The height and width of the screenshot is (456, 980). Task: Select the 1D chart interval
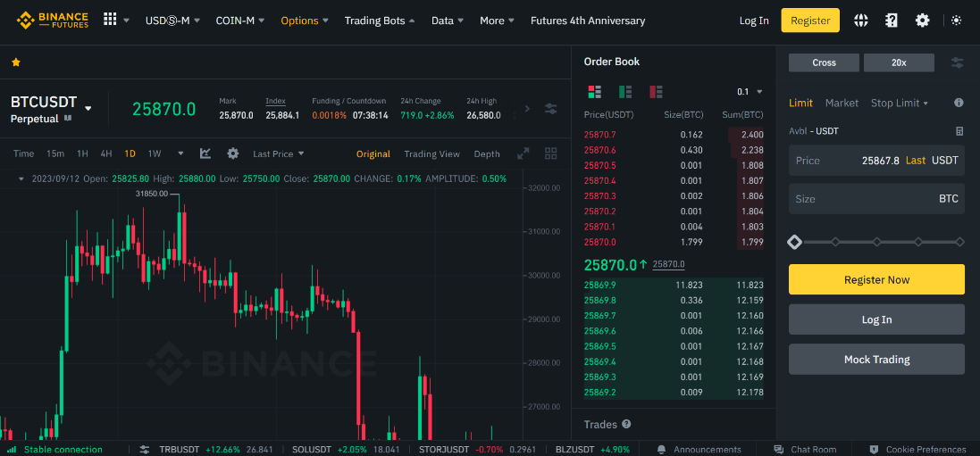pos(130,153)
